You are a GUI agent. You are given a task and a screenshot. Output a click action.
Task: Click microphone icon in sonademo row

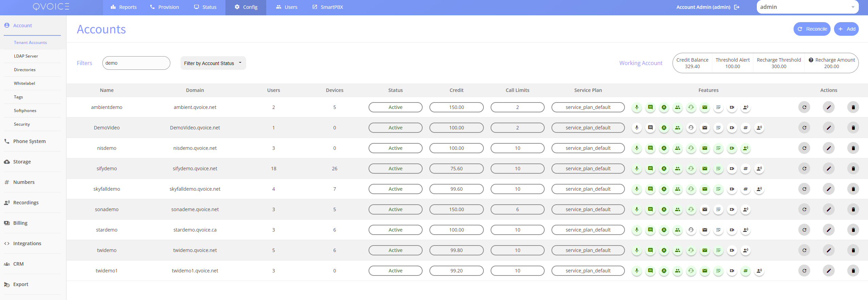tap(637, 209)
